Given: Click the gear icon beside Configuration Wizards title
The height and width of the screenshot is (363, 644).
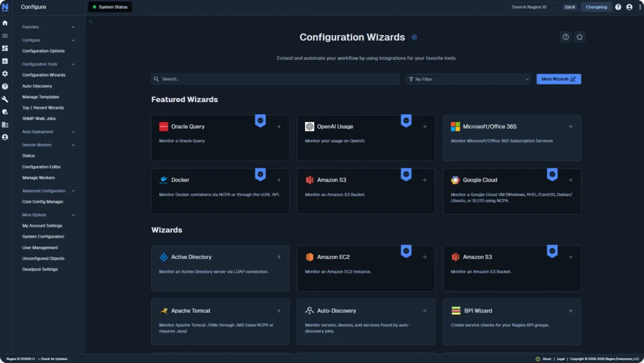Looking at the screenshot, I should pos(414,36).
